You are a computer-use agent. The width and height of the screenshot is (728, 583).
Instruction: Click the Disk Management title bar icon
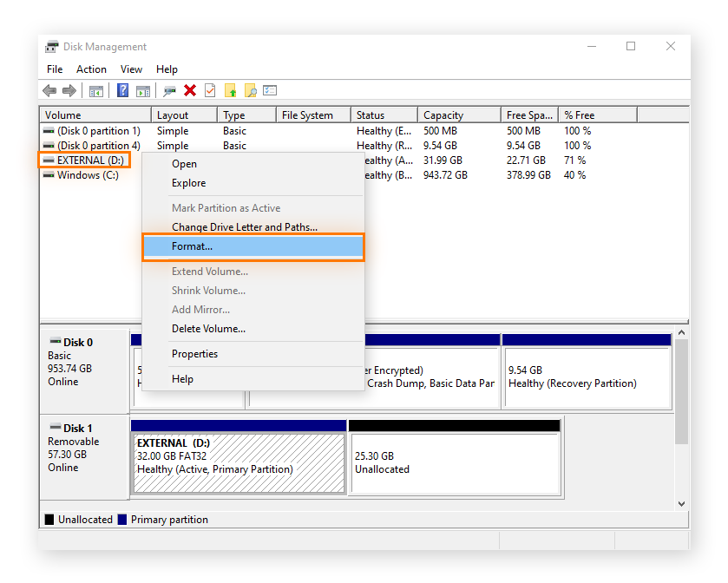[51, 47]
